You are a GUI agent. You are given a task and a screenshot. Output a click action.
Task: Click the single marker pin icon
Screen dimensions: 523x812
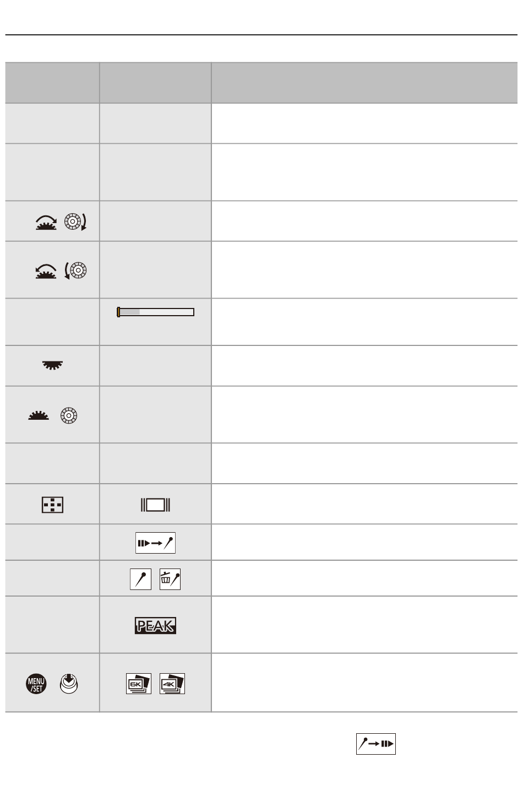point(140,580)
